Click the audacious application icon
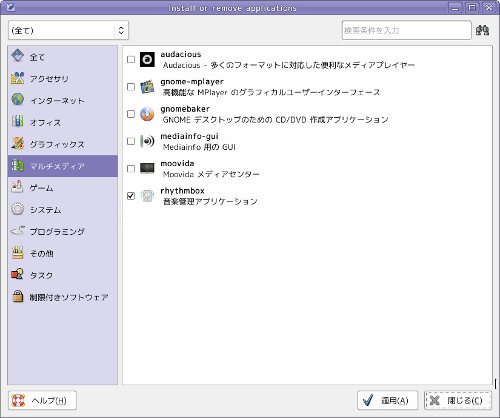500x418 pixels. coord(147,59)
